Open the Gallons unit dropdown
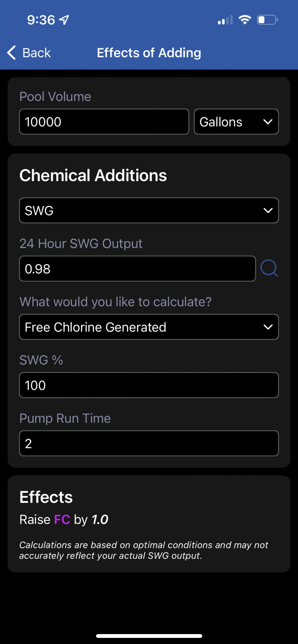 click(236, 122)
